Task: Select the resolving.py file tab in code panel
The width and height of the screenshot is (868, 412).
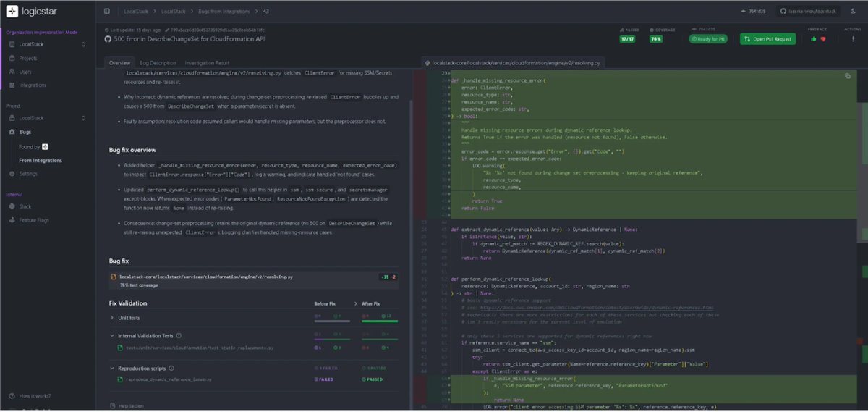Action: 512,63
